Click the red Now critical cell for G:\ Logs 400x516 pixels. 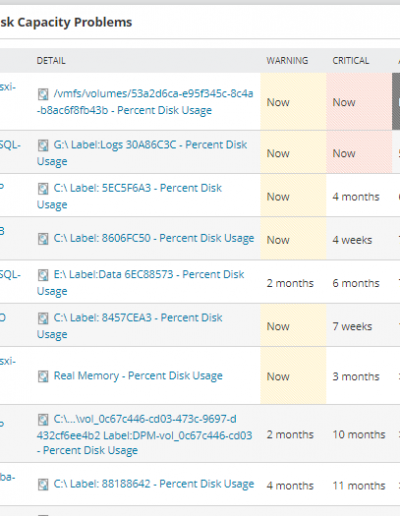pyautogui.click(x=359, y=152)
